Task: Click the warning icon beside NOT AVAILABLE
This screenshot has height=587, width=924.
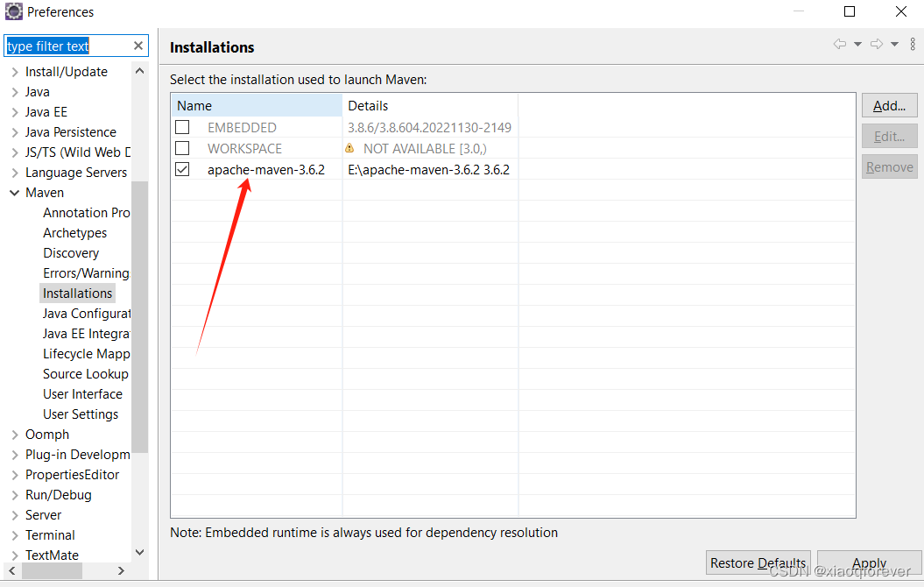Action: pos(350,149)
